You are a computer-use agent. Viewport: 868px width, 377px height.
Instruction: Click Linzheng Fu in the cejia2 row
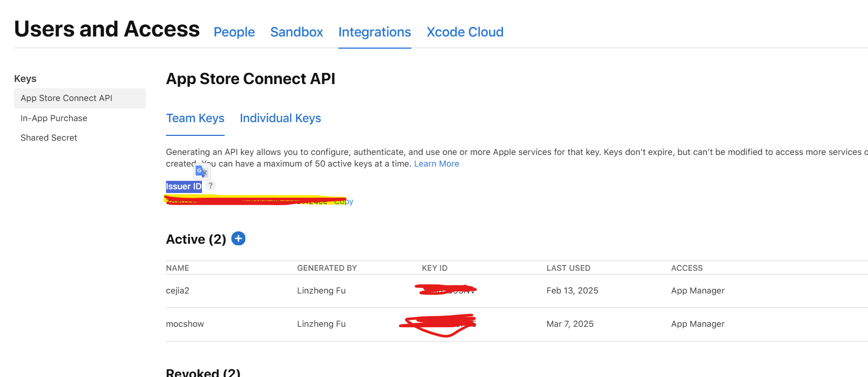(321, 291)
